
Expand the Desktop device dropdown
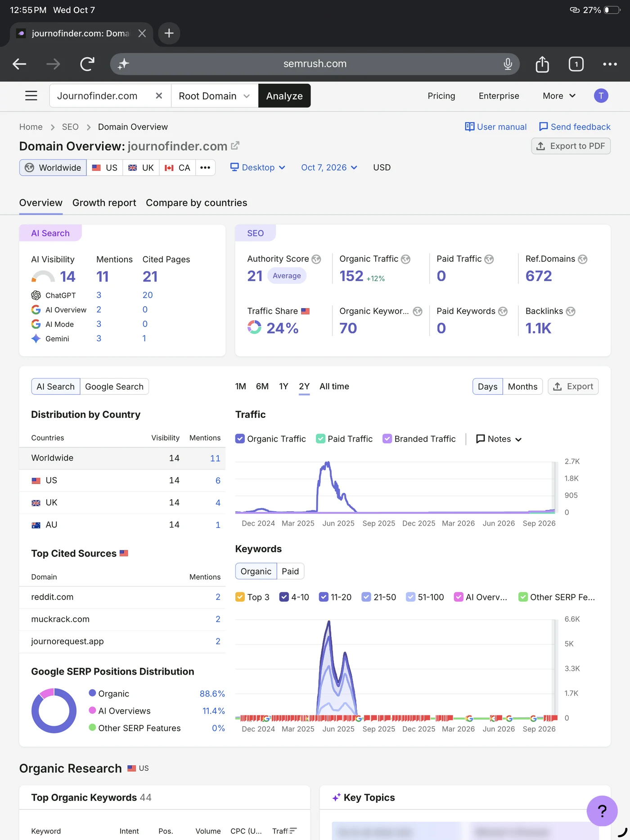pos(258,167)
